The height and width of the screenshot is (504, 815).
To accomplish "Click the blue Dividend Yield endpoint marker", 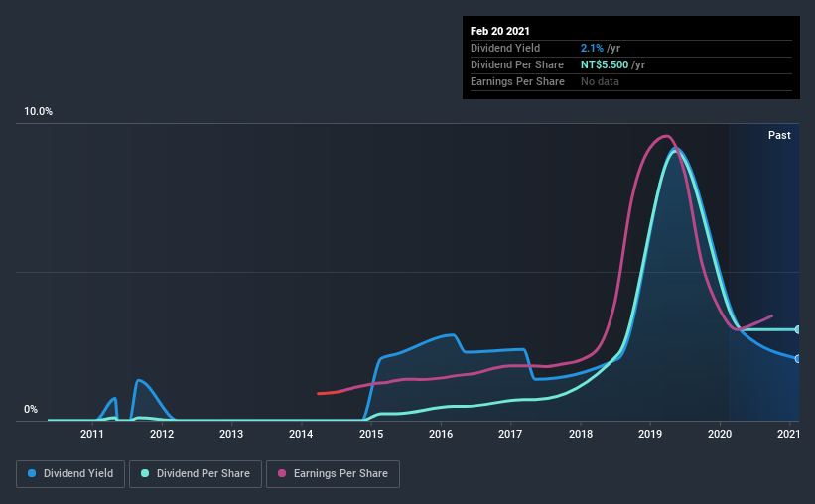I will [x=797, y=358].
